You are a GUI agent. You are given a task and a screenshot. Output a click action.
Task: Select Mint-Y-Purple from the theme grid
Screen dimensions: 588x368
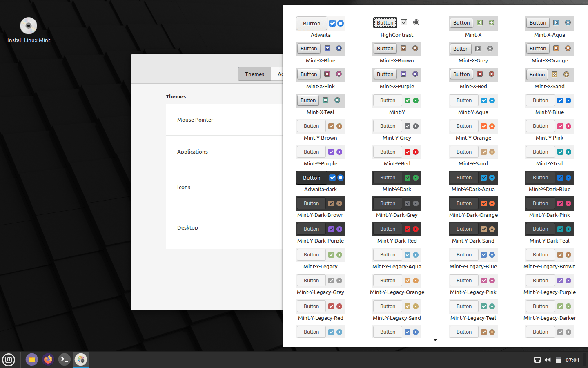pos(321,156)
